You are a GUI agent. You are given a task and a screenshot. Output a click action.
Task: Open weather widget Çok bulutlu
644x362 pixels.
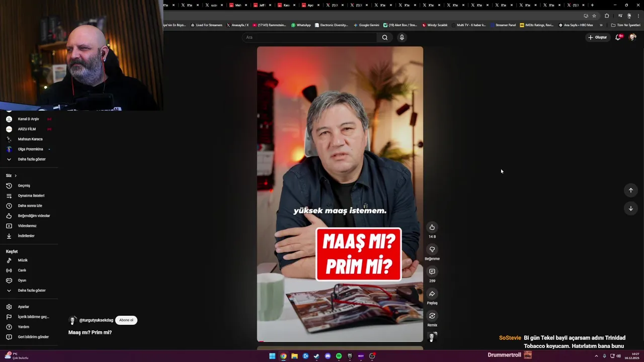[x=16, y=356]
